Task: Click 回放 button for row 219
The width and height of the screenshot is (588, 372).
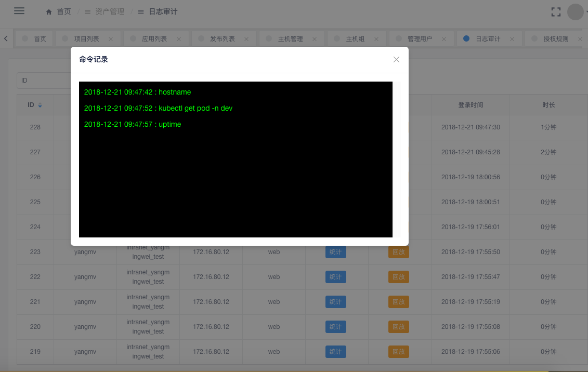Action: 399,352
